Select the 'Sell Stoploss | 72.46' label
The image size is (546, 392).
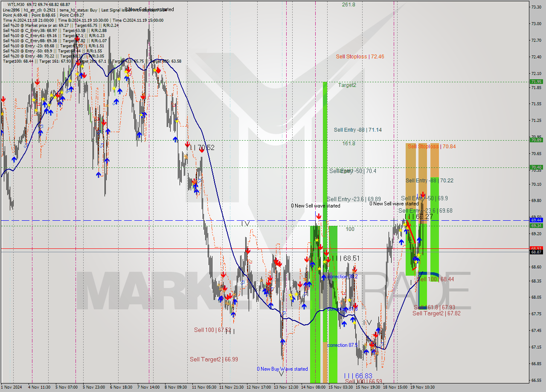[x=360, y=56]
